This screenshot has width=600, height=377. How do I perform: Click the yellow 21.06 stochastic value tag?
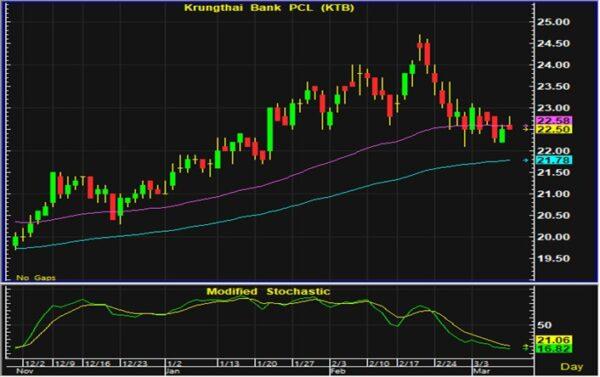click(554, 340)
